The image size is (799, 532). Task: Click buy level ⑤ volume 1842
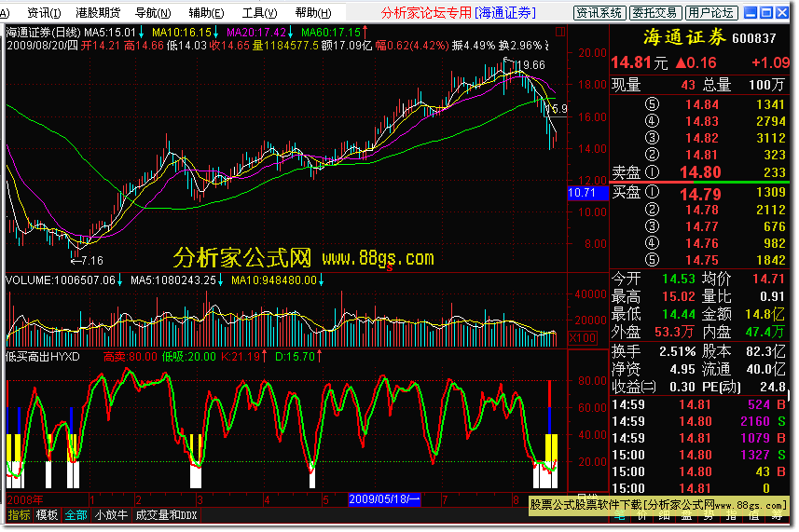coord(770,260)
